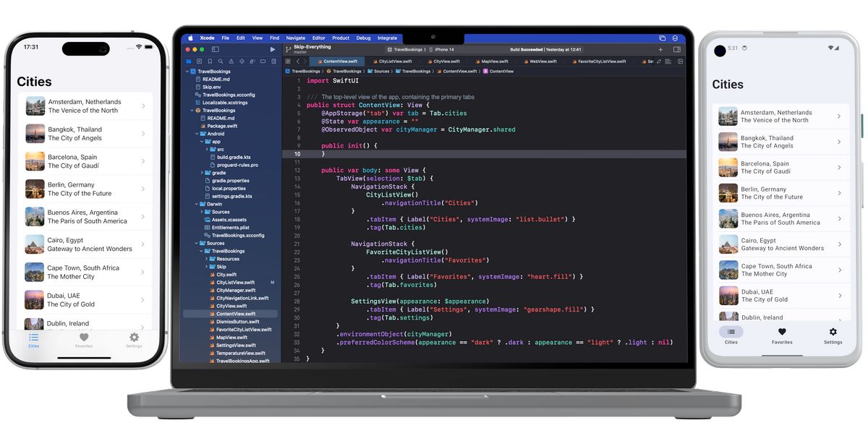Image resolution: width=868 pixels, height=441 pixels.
Task: Select the Bangkok, Thailand city row
Action: click(87, 133)
